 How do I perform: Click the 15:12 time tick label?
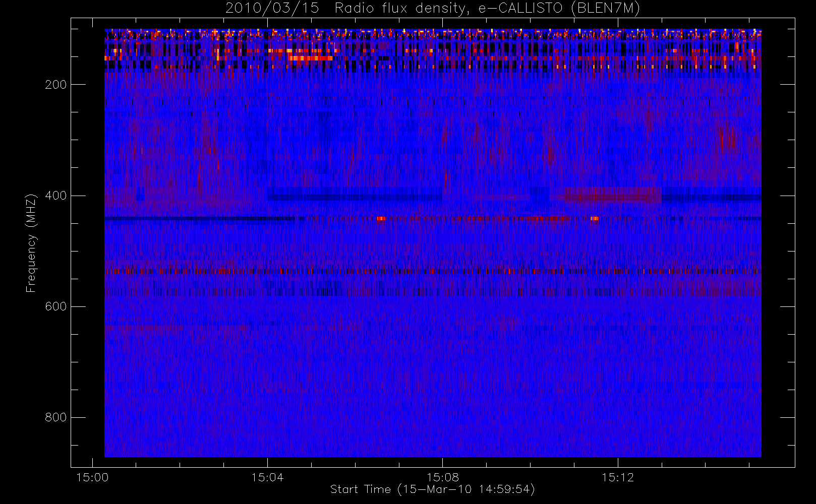point(618,477)
